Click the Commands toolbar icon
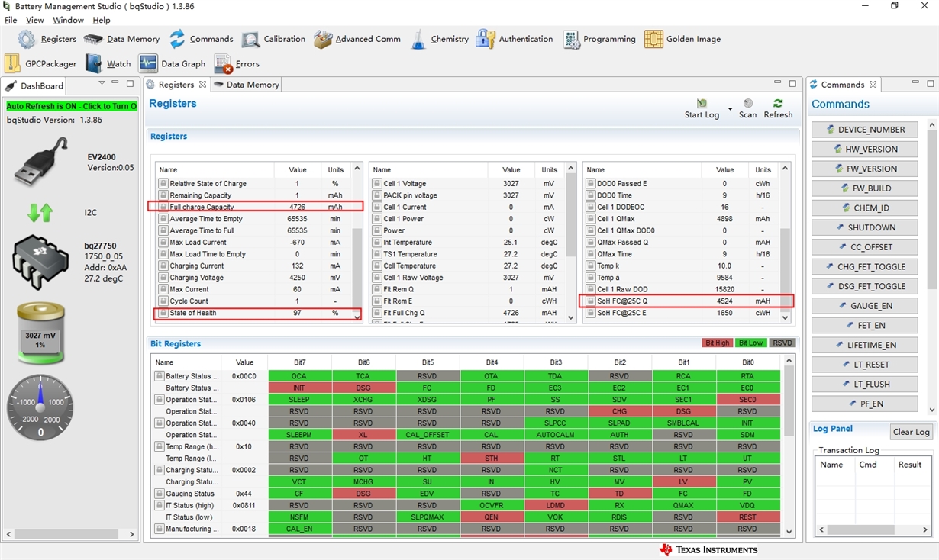The image size is (939, 560). pos(201,39)
